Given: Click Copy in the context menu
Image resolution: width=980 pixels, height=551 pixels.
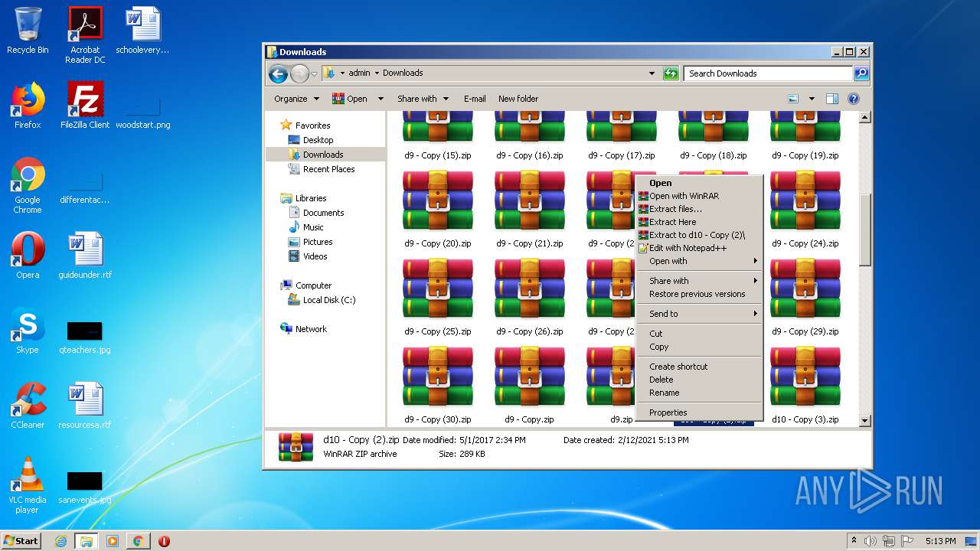Looking at the screenshot, I should pyautogui.click(x=700, y=347).
